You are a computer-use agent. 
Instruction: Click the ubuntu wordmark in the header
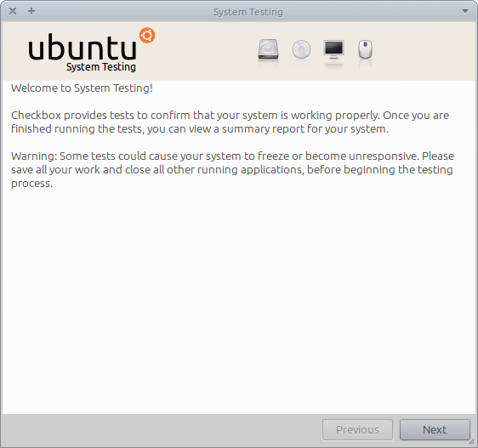point(83,47)
